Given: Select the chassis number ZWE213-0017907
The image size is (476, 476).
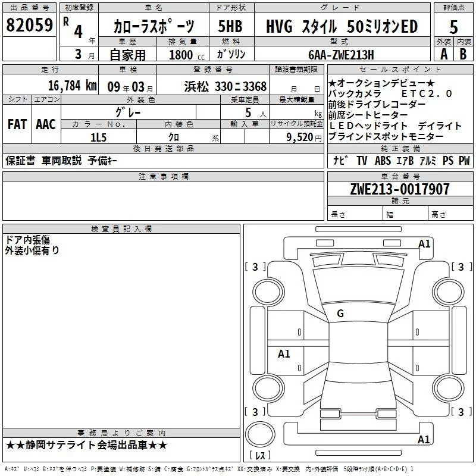Looking at the screenshot, I should (400, 189).
